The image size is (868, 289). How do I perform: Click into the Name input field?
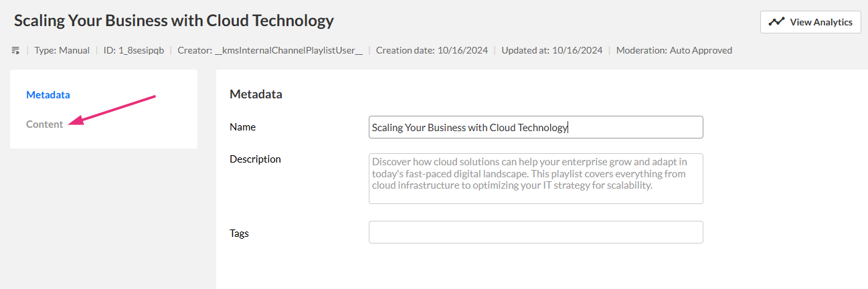tap(535, 127)
